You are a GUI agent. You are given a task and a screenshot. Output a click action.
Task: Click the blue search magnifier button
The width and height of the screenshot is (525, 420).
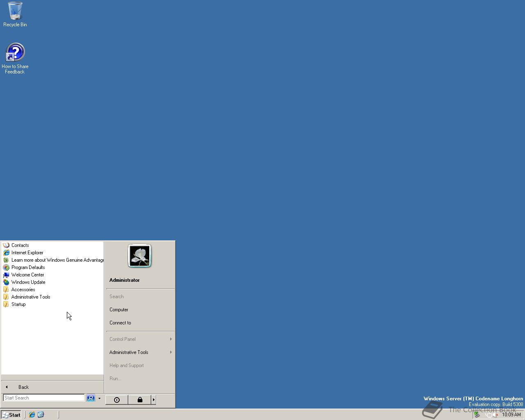coord(91,398)
